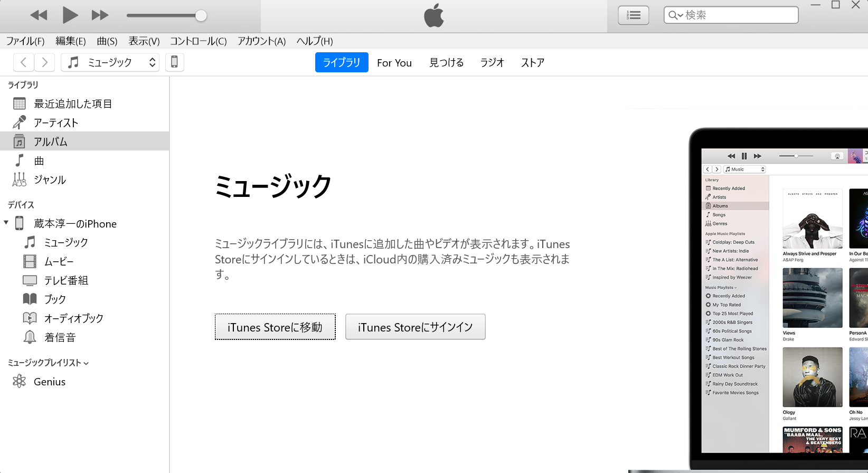Click the アーティスト microphone icon
The image size is (868, 473).
pyautogui.click(x=20, y=122)
